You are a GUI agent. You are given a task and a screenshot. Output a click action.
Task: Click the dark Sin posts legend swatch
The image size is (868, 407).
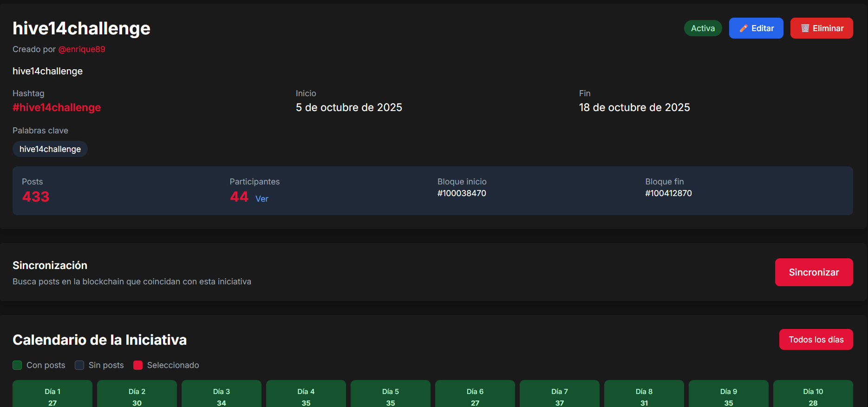[x=79, y=365]
